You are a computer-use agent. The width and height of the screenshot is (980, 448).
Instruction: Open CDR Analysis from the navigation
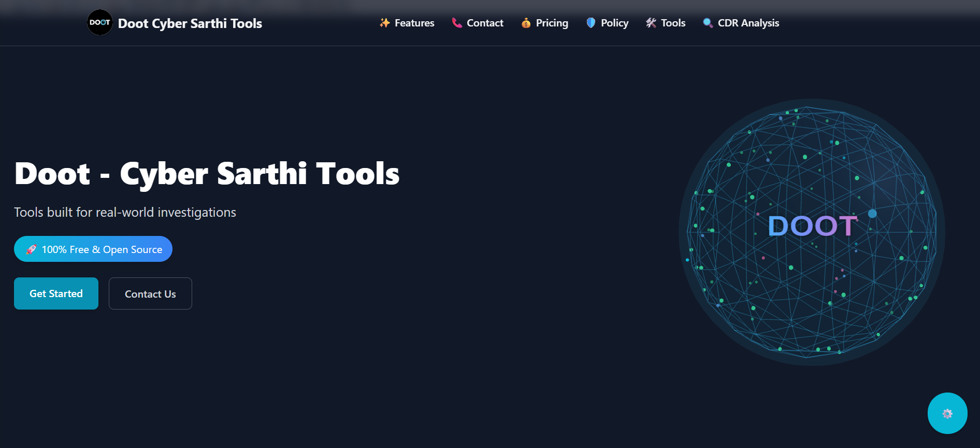[748, 23]
